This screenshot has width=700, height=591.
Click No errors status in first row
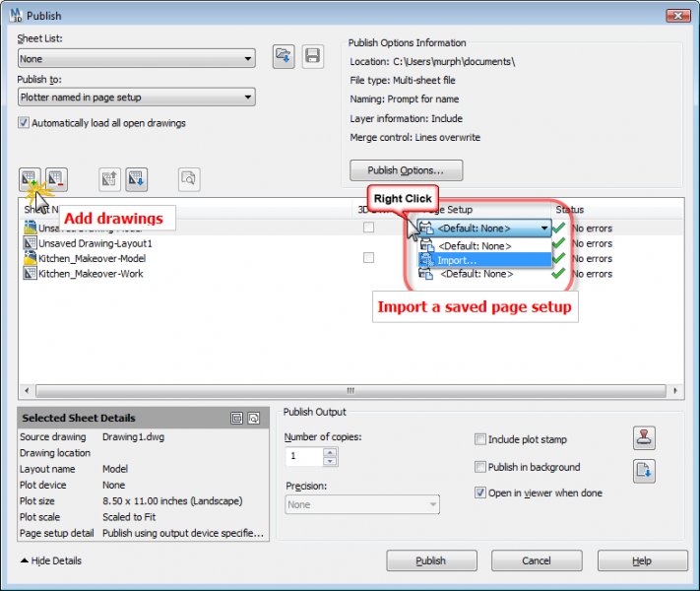[x=592, y=229]
